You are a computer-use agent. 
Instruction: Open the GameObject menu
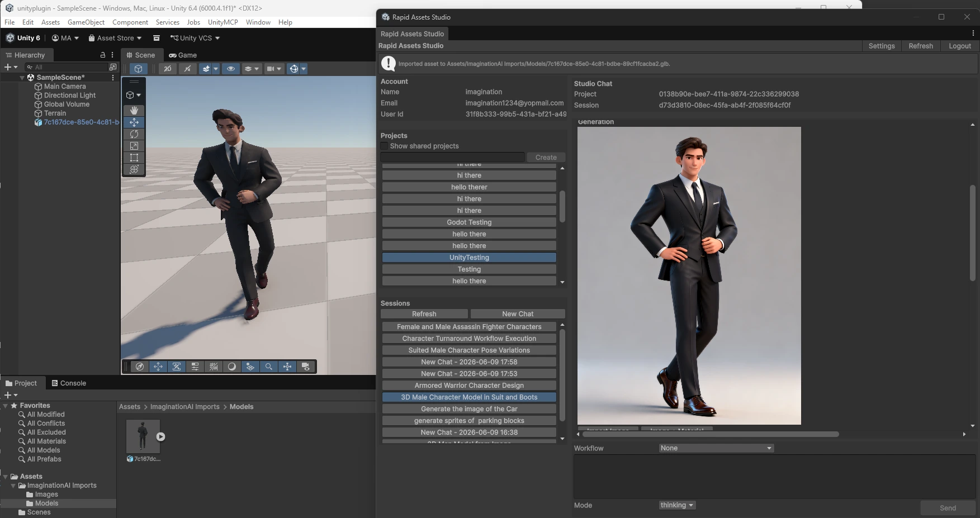tap(86, 22)
